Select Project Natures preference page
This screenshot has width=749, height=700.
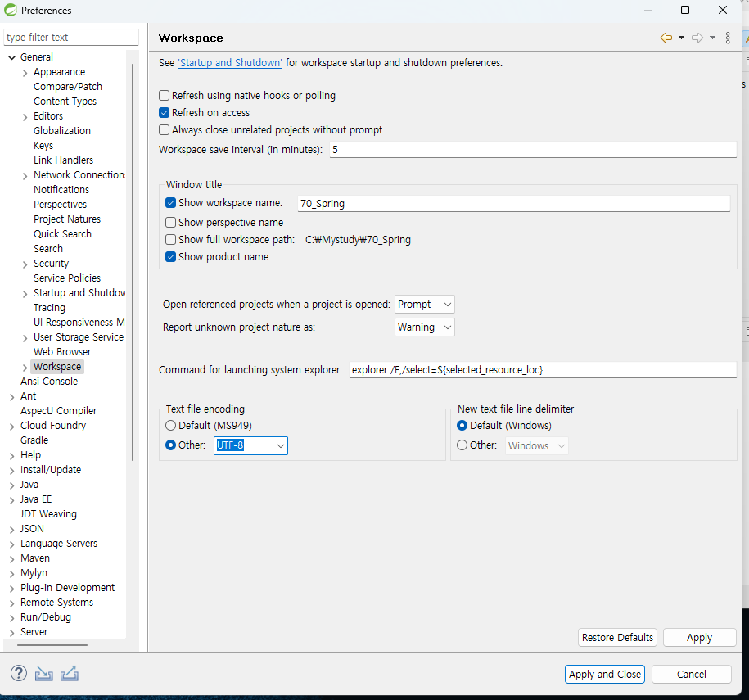(67, 219)
